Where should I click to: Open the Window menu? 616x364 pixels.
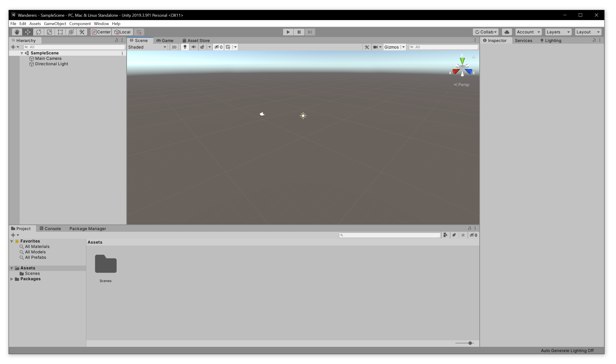(x=101, y=23)
